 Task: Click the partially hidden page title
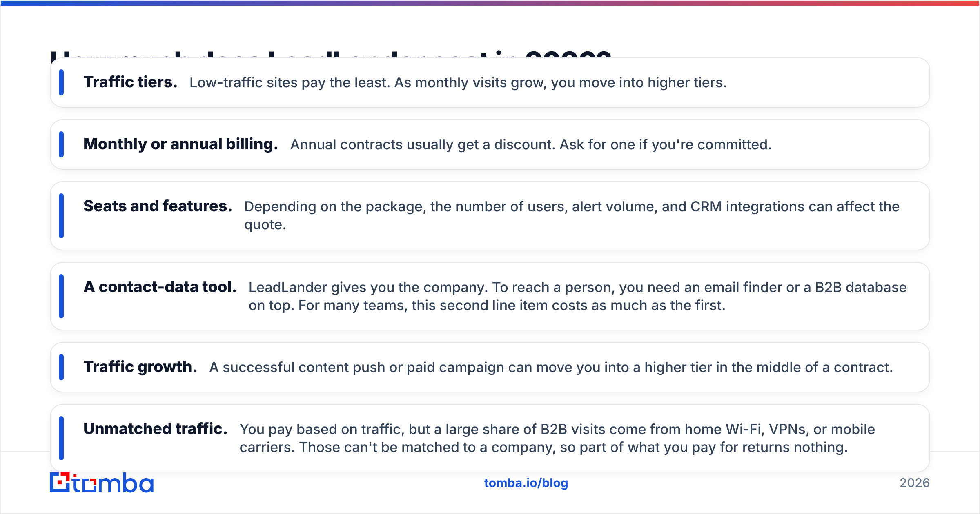coord(331,54)
